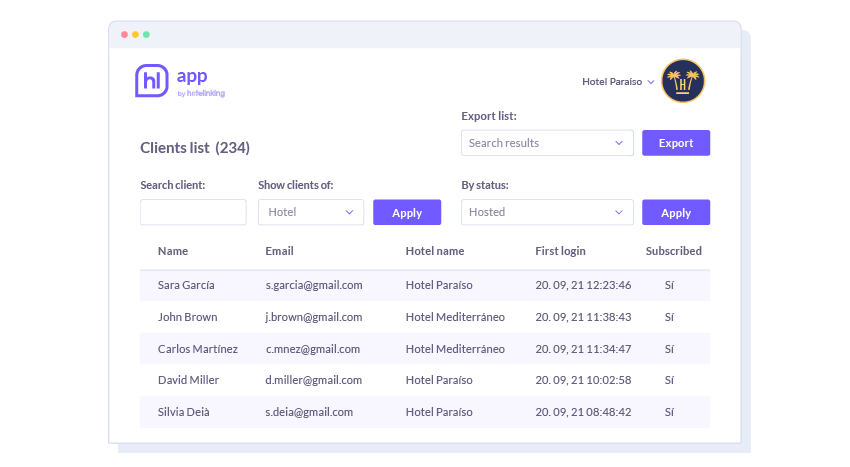Click the hl app logo
Viewport: 850px width, 467px height.
[x=179, y=81]
